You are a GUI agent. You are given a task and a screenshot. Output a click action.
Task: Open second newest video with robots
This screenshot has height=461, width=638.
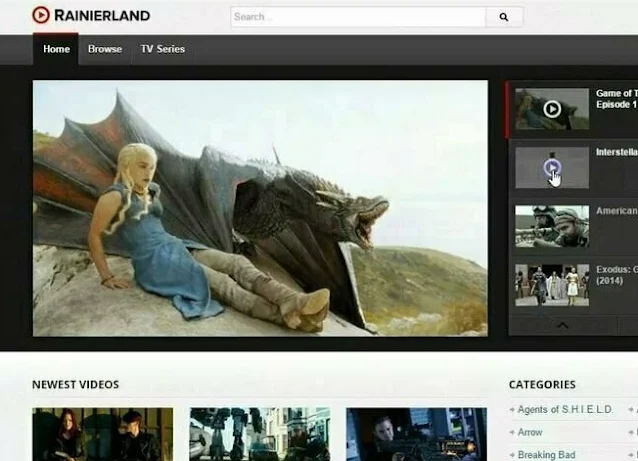point(260,434)
